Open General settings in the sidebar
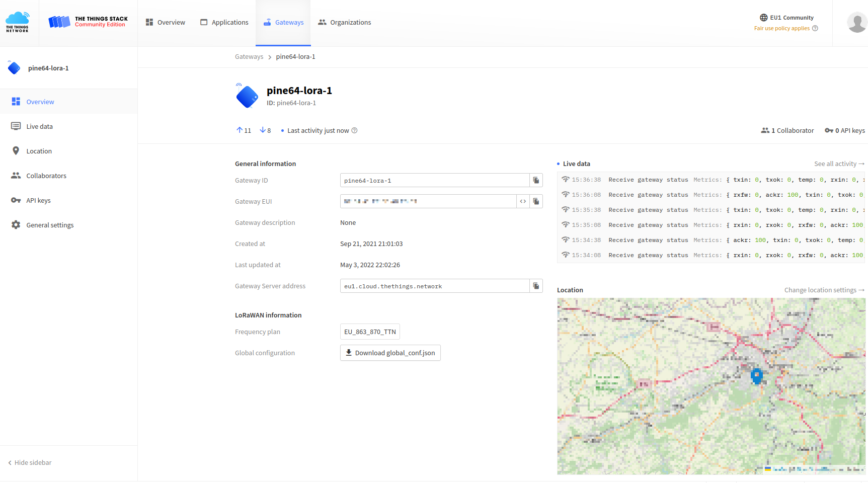Image resolution: width=868 pixels, height=483 pixels. [x=68, y=225]
